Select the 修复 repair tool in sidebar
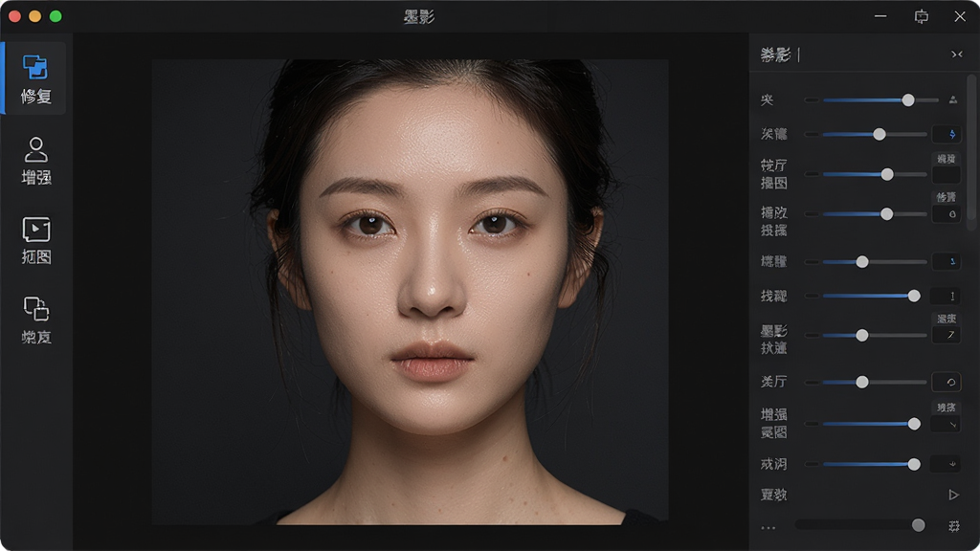Viewport: 980px width, 551px height. click(35, 78)
